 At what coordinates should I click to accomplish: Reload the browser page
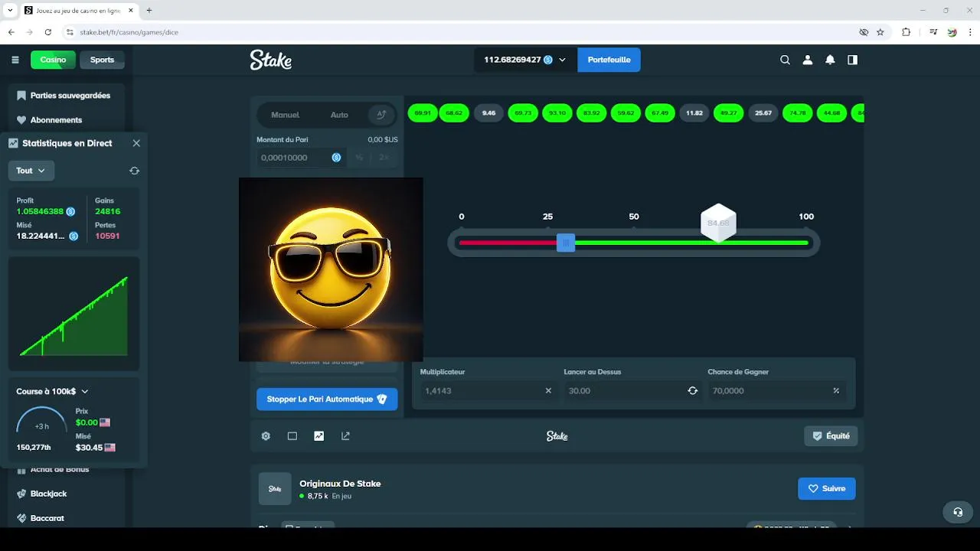pos(48,32)
